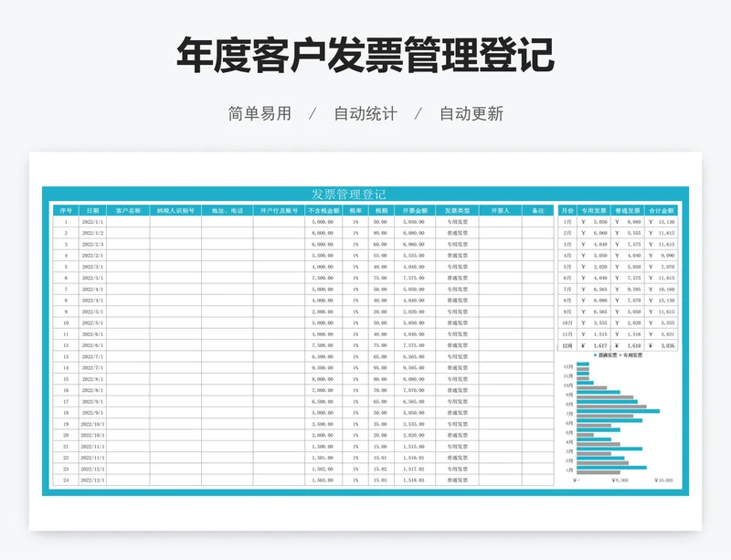Select the 开户行及账号 column header

click(x=280, y=211)
